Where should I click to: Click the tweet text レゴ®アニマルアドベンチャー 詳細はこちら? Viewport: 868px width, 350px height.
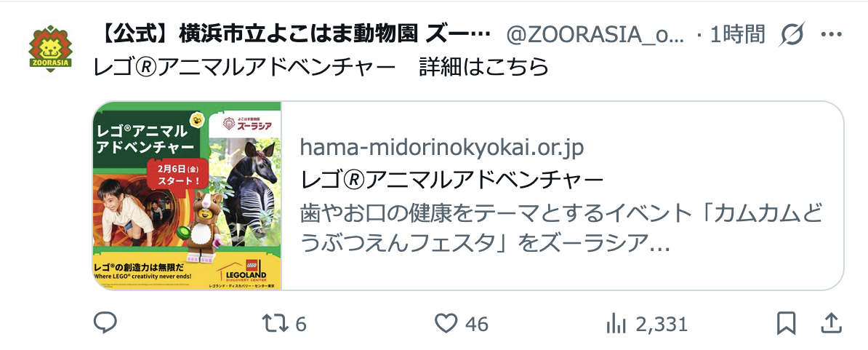coord(321,67)
